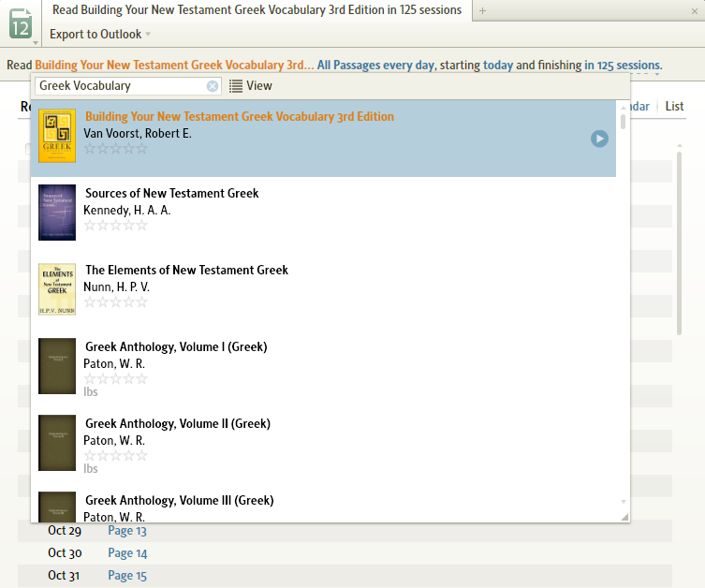Click the yellow Greek Vocabulary book cover
705x588 pixels.
coord(57,136)
